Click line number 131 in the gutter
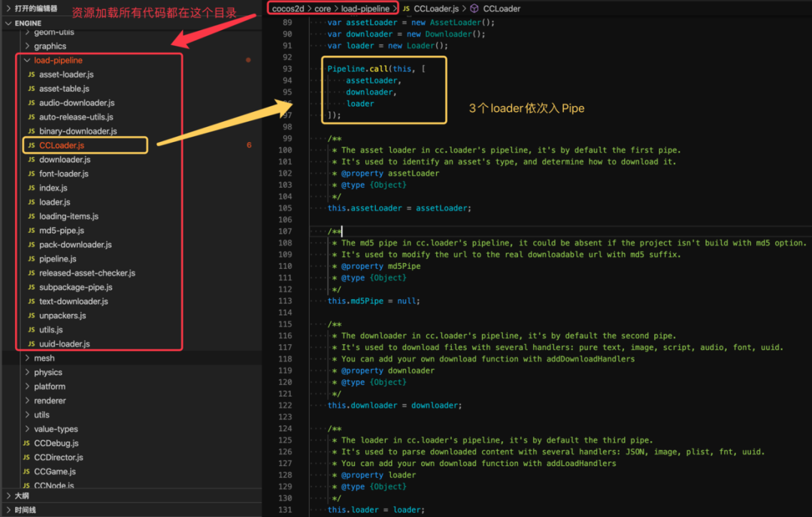 (286, 509)
